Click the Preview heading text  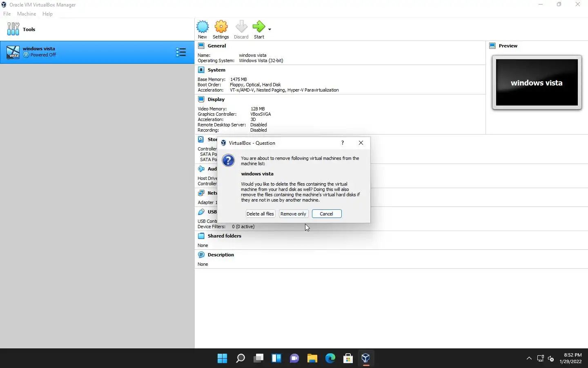[508, 46]
